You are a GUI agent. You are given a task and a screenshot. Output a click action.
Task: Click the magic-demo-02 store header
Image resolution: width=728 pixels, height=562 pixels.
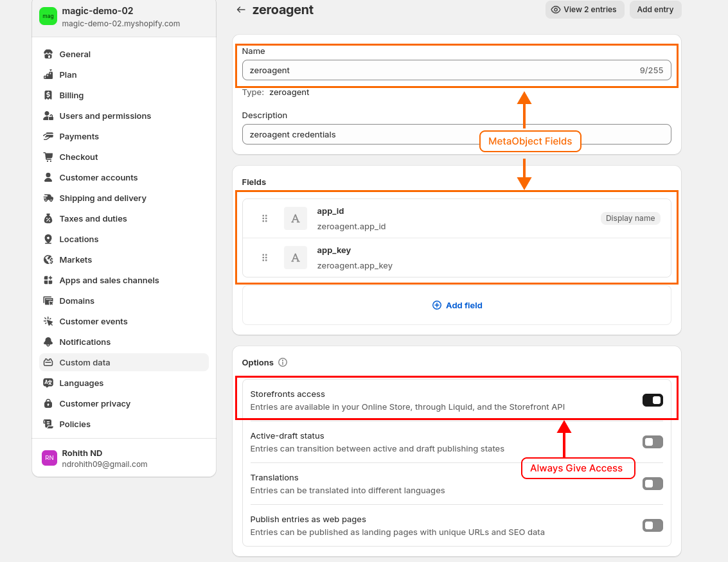pos(124,17)
